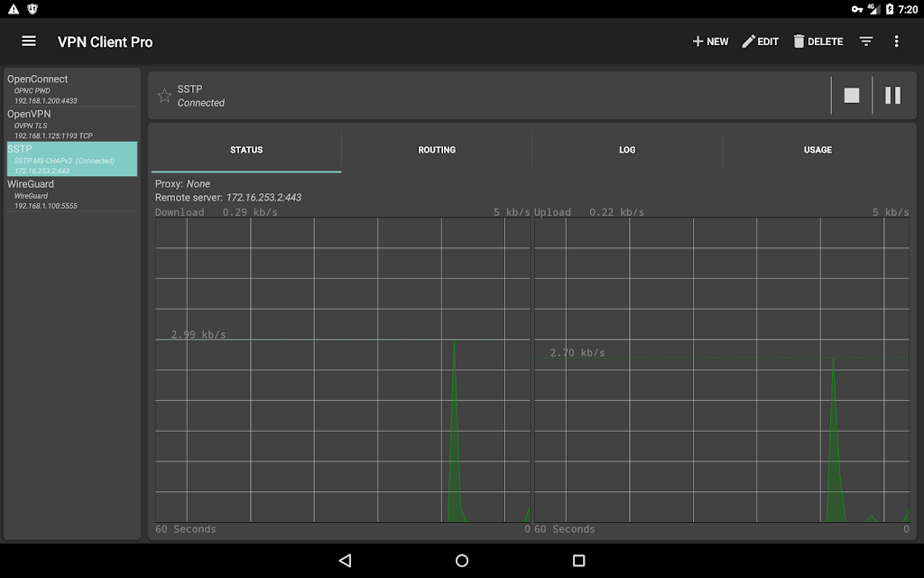Select the WireGuard profile
The image size is (924, 578).
click(x=71, y=194)
